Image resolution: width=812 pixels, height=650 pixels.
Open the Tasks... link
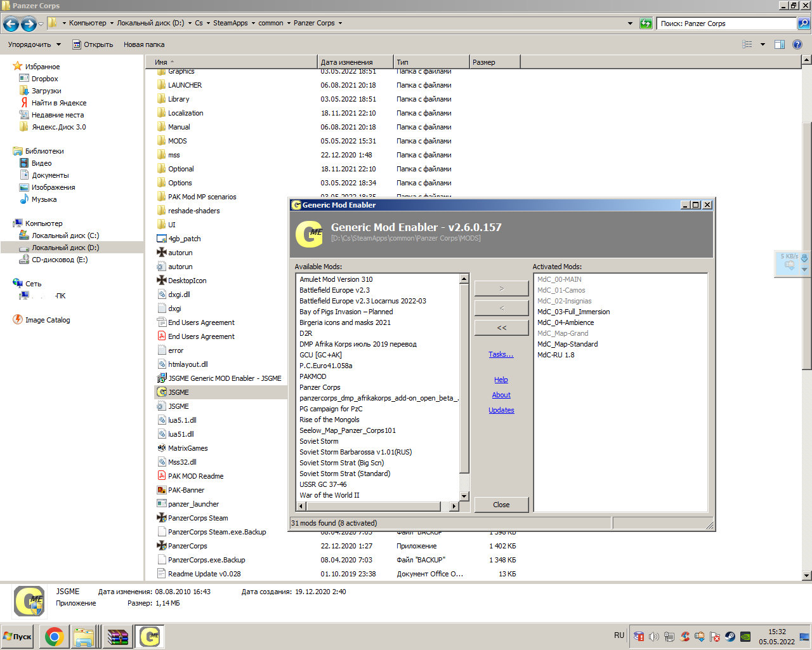point(501,354)
